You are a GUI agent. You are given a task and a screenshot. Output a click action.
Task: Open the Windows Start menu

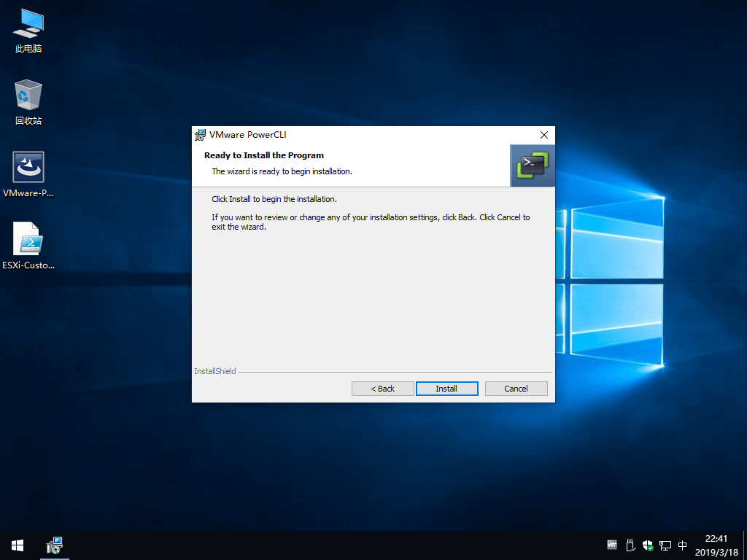click(18, 545)
